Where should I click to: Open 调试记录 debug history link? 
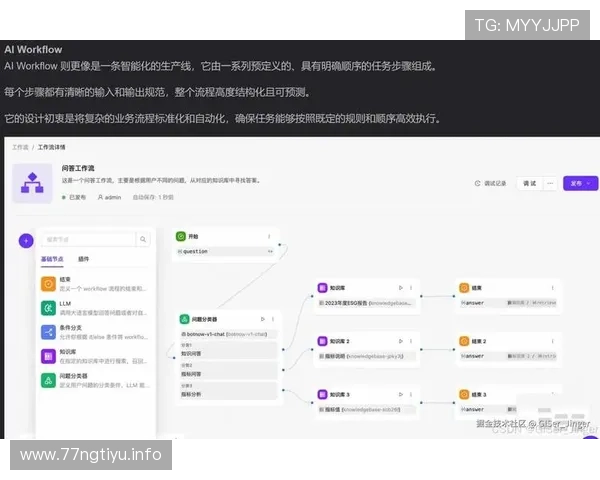tap(491, 183)
